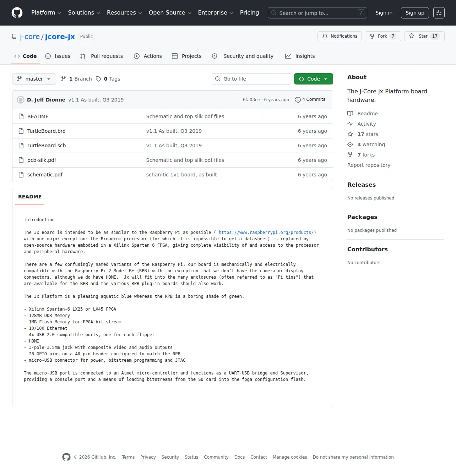Open the TurtleBoard.brd file
Viewport: 456px width, 476px height.
[47, 131]
